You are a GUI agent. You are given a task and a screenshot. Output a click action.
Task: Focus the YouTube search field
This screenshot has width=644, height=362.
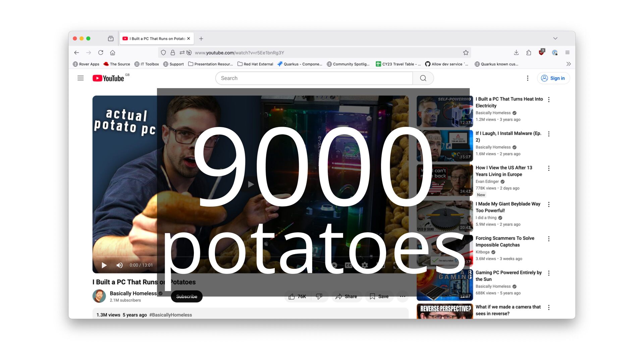(x=314, y=78)
